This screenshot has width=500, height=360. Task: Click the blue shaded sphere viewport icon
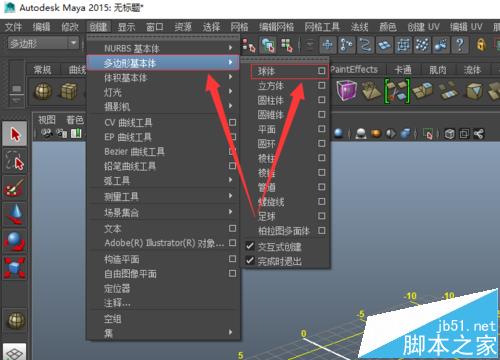pyautogui.click(x=339, y=134)
